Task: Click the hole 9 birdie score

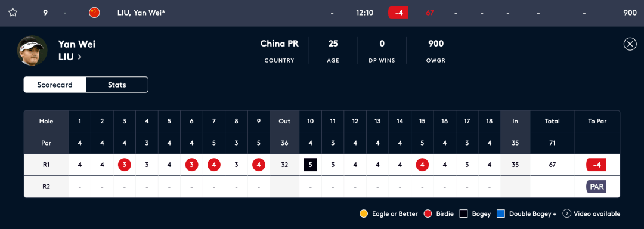Action: click(x=258, y=165)
